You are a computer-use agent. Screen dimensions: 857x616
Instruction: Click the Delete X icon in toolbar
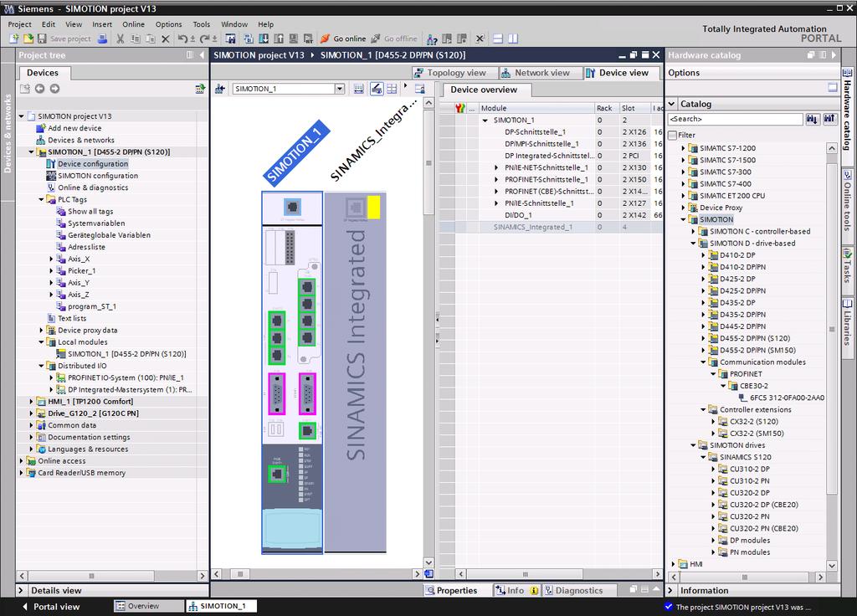click(x=165, y=38)
